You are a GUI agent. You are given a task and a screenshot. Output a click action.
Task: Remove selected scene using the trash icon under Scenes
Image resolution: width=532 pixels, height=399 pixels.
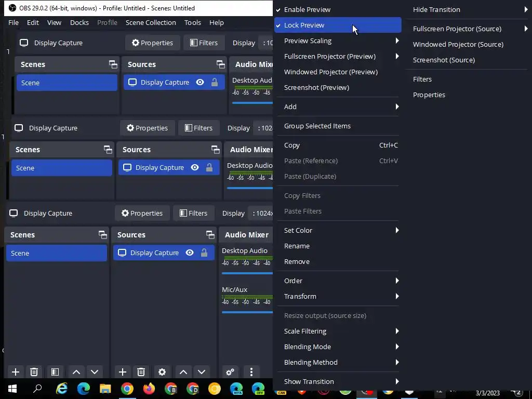(x=34, y=372)
